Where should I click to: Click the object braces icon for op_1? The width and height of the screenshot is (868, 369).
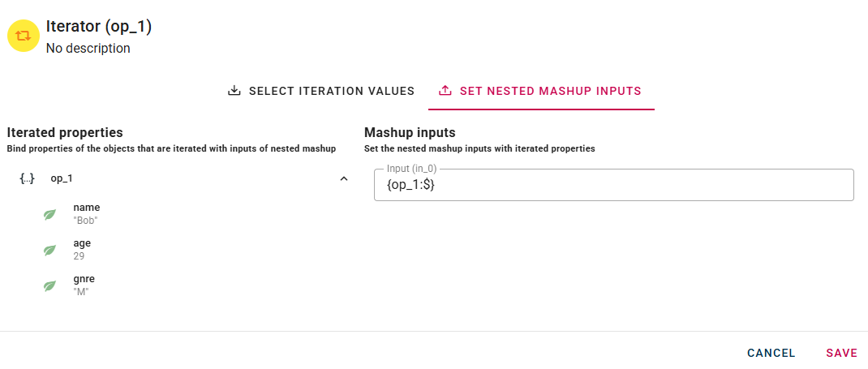[x=27, y=178]
